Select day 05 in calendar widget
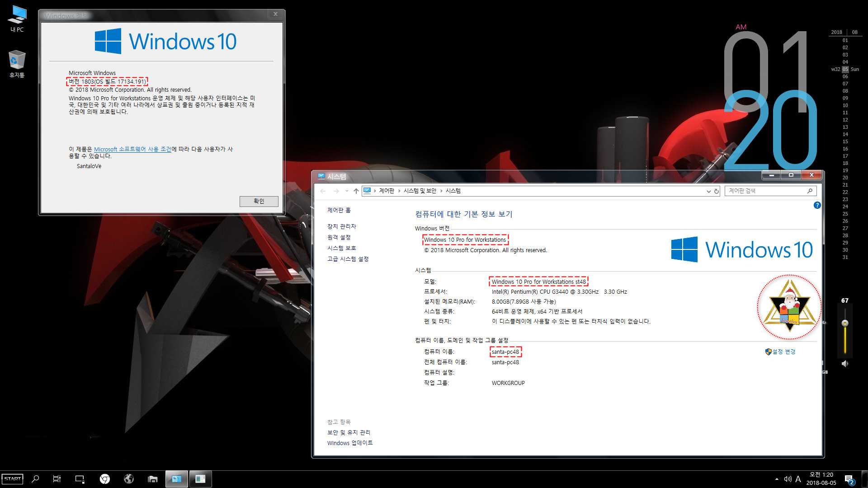 (845, 69)
